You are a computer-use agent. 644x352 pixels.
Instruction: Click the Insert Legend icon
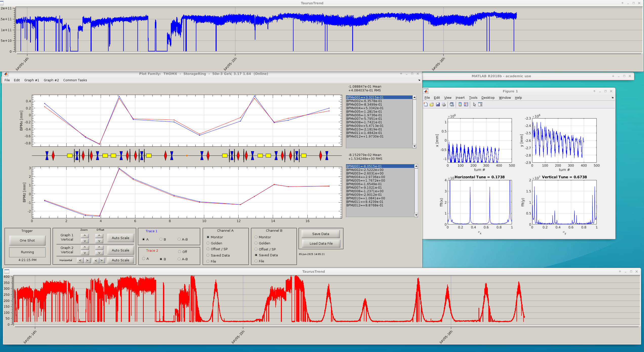click(466, 104)
